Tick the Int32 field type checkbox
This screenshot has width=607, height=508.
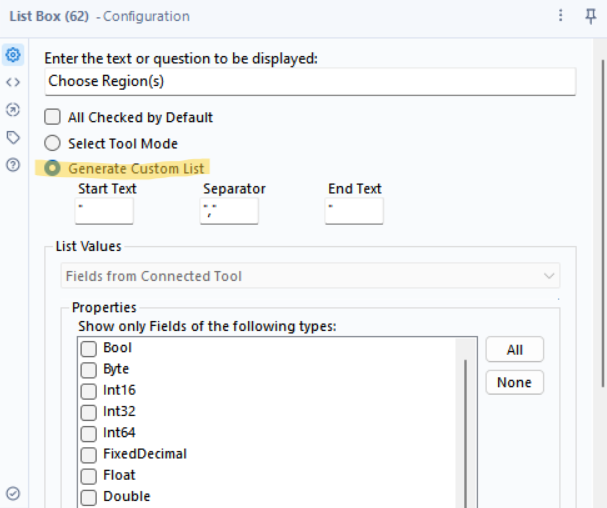point(89,412)
